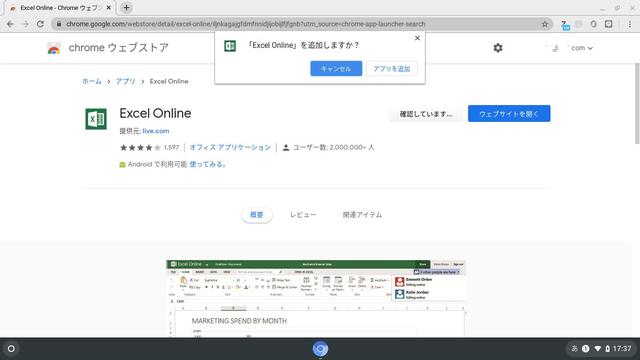Click the Excel icon in the dialog

pos(230,46)
